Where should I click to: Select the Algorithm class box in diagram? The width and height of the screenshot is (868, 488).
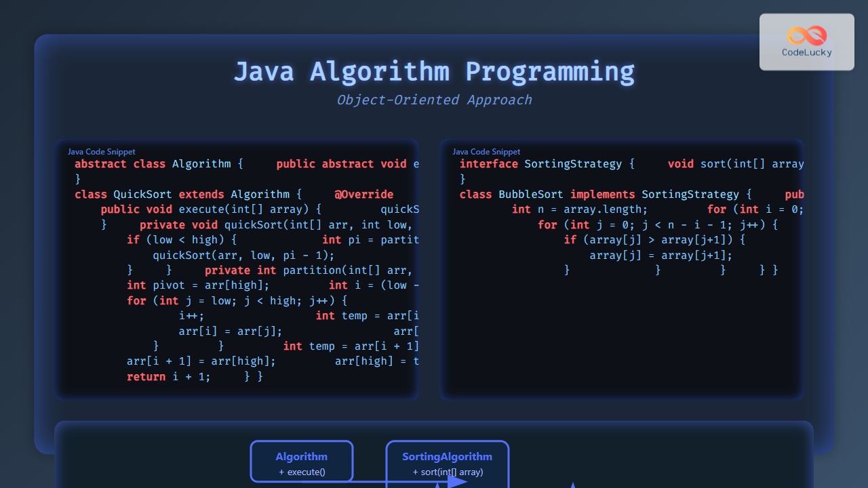pos(301,462)
